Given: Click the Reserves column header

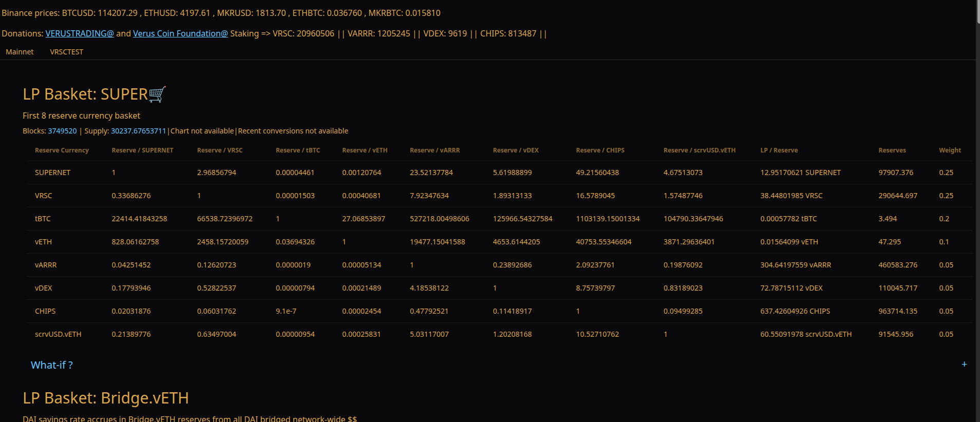Looking at the screenshot, I should click(892, 150).
